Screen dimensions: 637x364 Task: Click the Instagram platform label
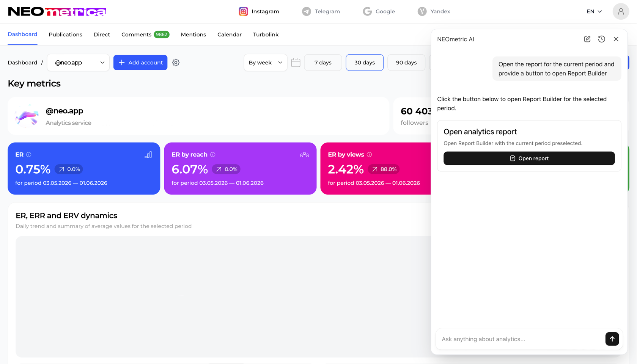point(265,11)
